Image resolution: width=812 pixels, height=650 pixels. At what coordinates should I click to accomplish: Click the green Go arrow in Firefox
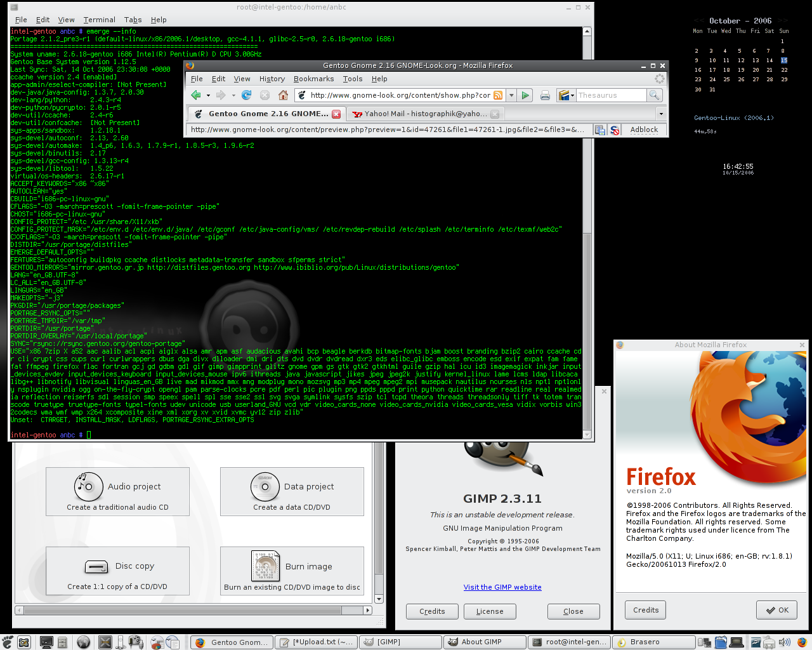click(x=525, y=95)
